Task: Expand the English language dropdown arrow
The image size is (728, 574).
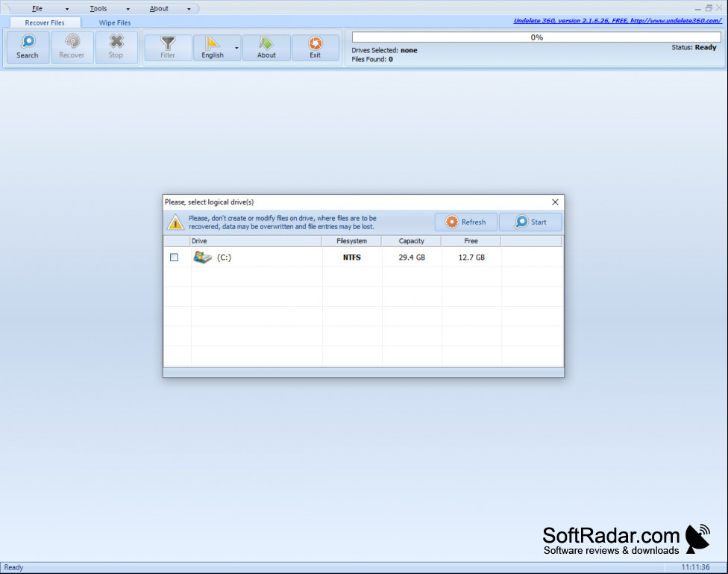Action: [x=236, y=48]
